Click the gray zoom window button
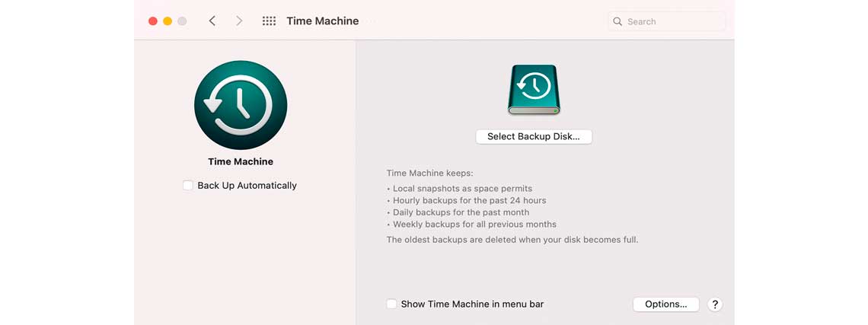This screenshot has height=325, width=868. coord(182,21)
